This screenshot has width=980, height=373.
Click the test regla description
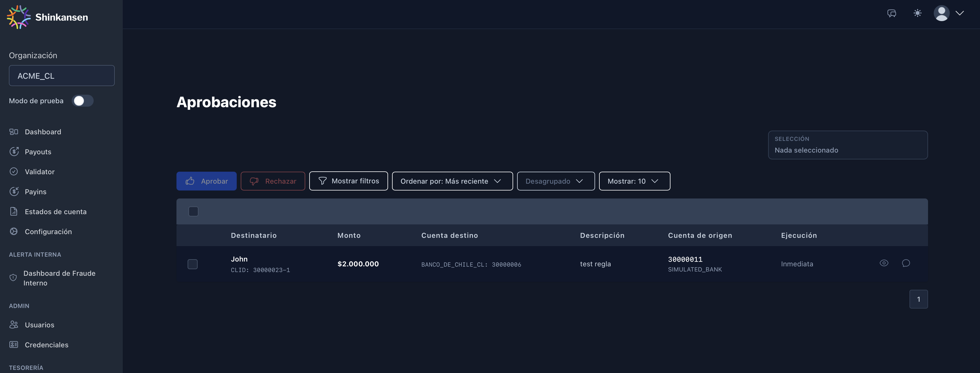click(595, 264)
